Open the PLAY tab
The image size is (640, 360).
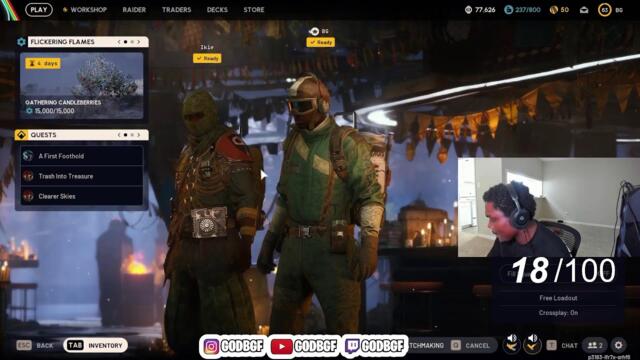tap(39, 9)
